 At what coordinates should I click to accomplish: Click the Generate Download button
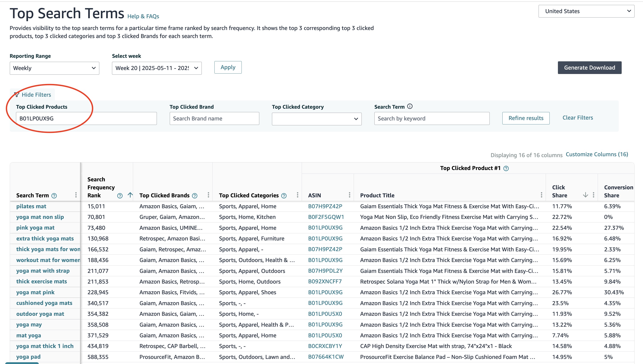[x=589, y=68]
